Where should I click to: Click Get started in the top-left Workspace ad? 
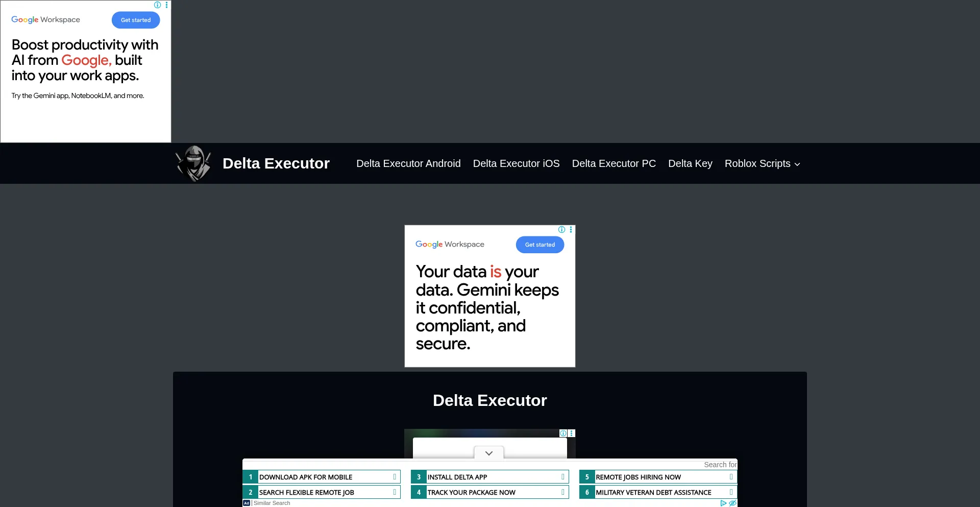[x=136, y=20]
